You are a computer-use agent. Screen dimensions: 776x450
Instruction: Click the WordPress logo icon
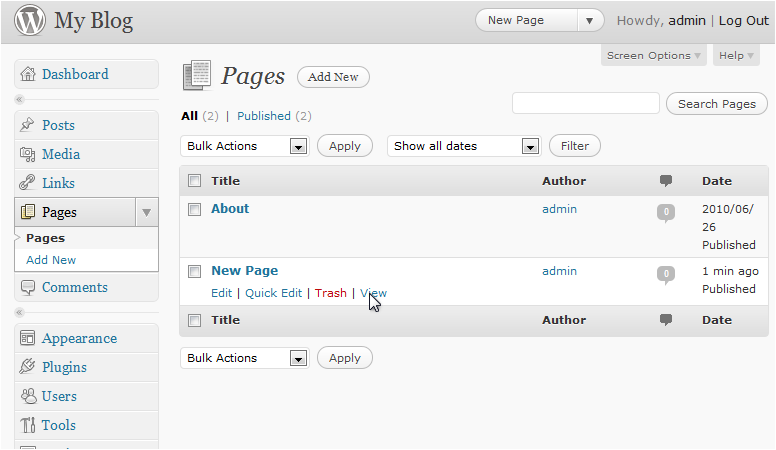coord(30,20)
